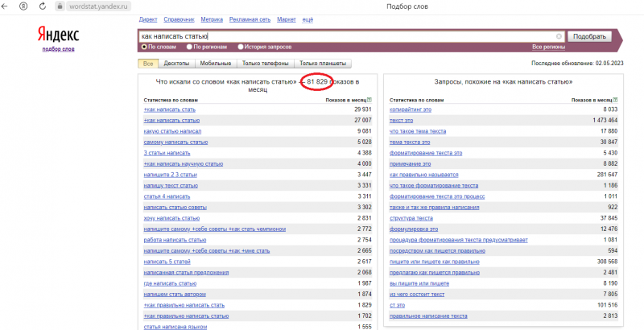The image size is (644, 330).
Task: Open query какую статью написал
Action: pos(172,131)
